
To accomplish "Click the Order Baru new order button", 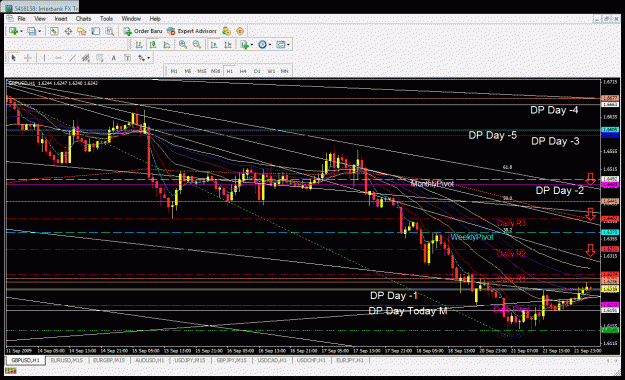I will click(143, 31).
